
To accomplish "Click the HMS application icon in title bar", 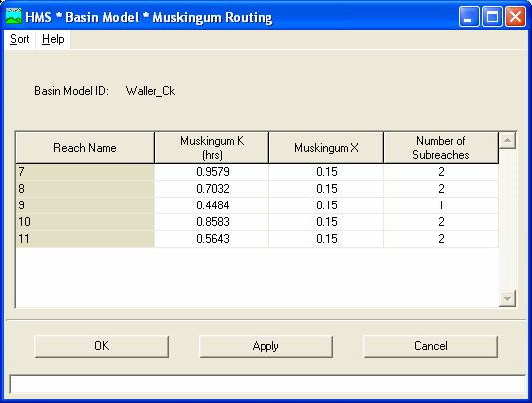I will click(14, 17).
